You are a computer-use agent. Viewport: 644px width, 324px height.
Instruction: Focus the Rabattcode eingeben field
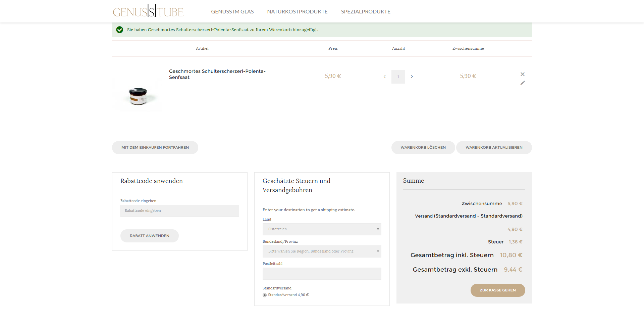[179, 211]
